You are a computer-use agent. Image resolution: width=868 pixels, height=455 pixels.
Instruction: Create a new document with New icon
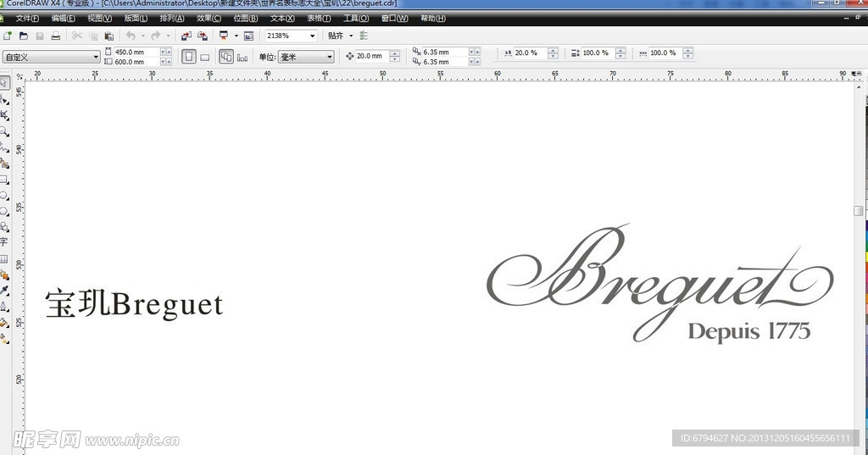coord(7,36)
